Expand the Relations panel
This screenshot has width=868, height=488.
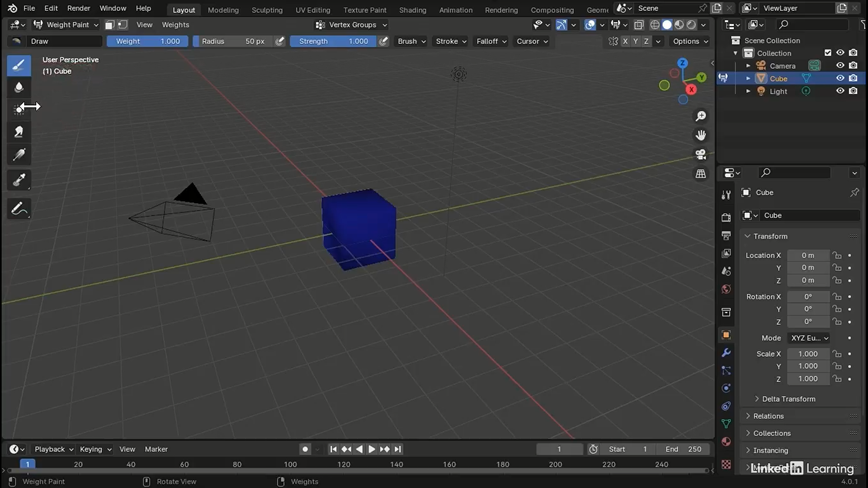(x=768, y=416)
